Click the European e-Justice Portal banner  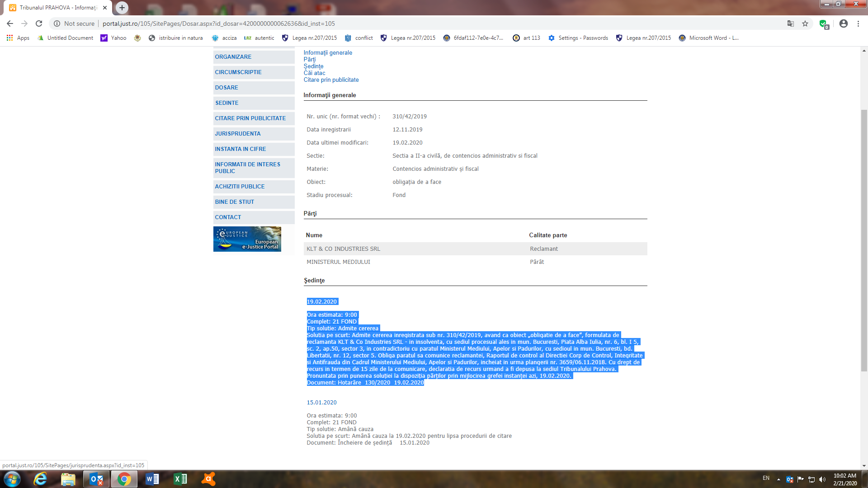coord(247,239)
